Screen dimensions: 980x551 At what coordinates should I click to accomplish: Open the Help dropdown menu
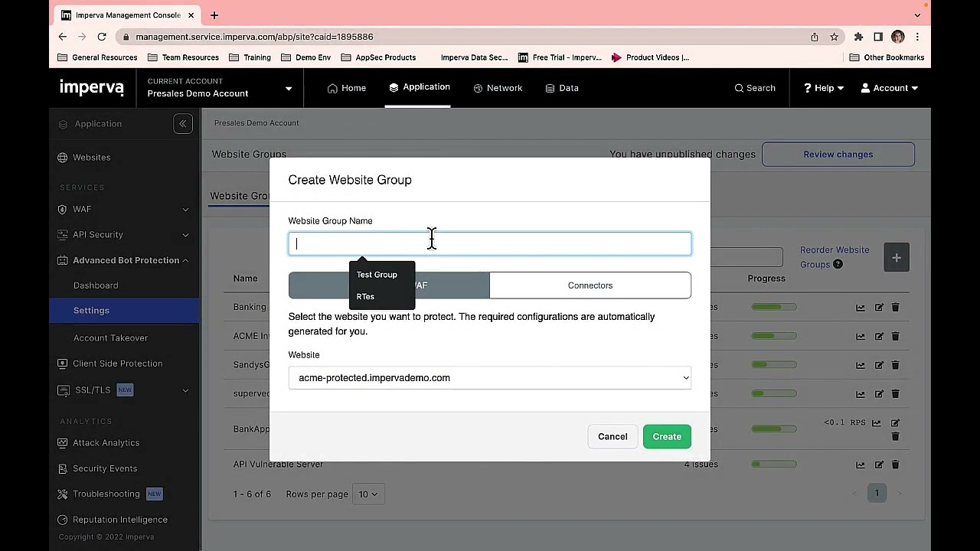point(824,88)
